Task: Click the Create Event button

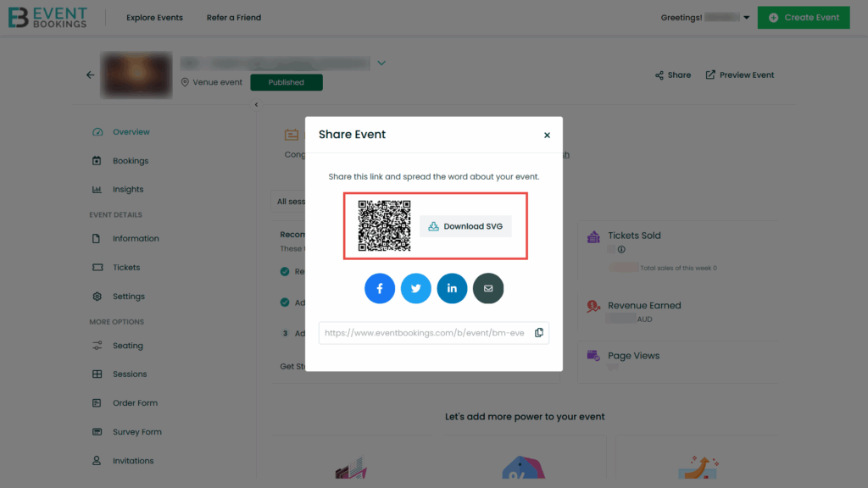Action: click(x=804, y=18)
